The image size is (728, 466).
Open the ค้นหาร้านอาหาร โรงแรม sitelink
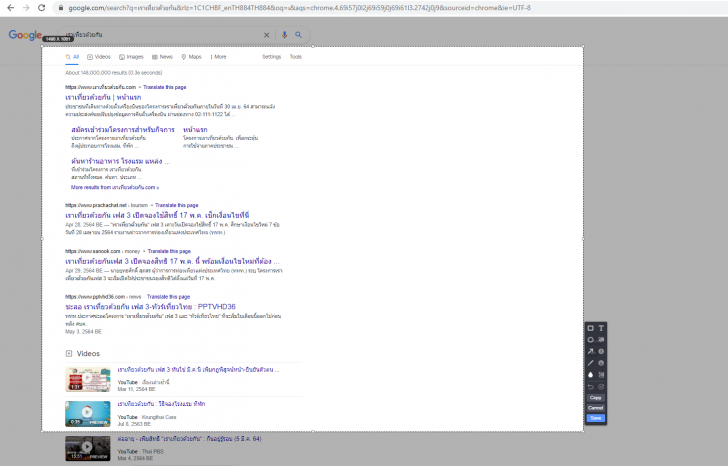(x=121, y=162)
